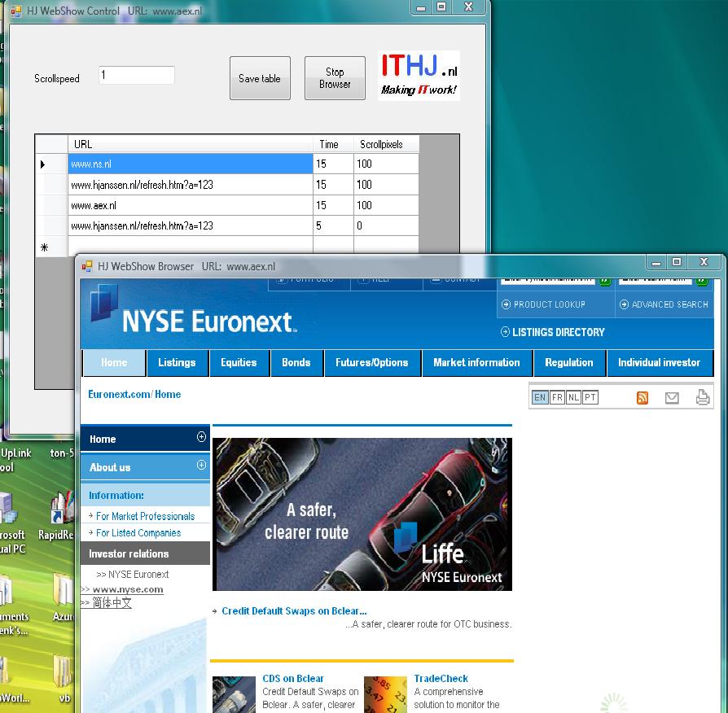Click the URL column header
Viewport: 728px width, 713px height.
coord(191,144)
